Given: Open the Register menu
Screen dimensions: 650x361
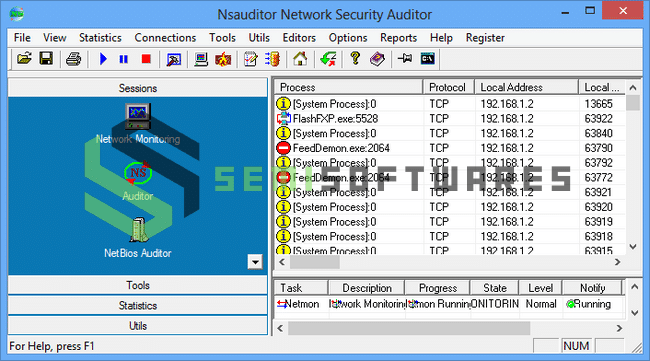Looking at the screenshot, I should point(485,38).
